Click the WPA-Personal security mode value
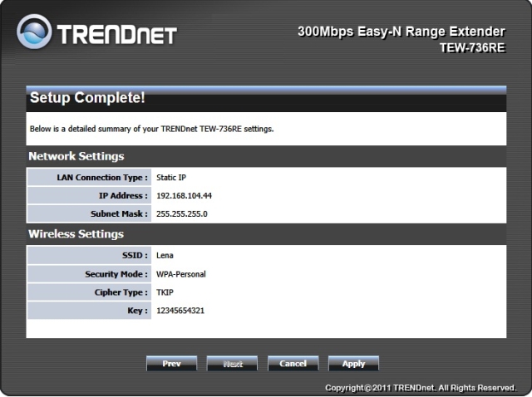 click(180, 273)
